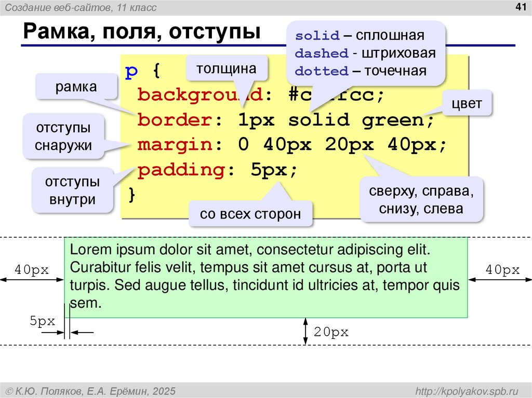Click the closing brace of the code block
Screen dimensions: 532x398
(x=132, y=195)
